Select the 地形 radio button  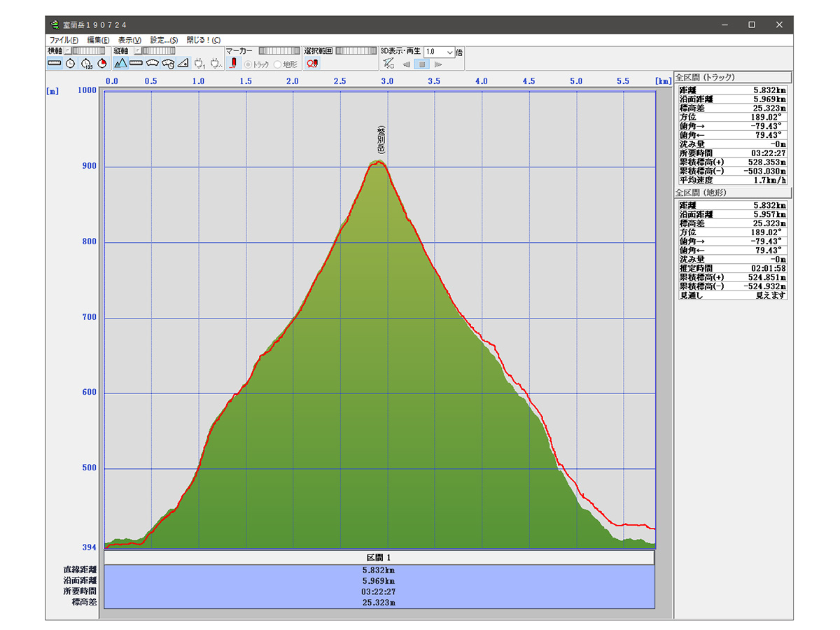point(278,64)
